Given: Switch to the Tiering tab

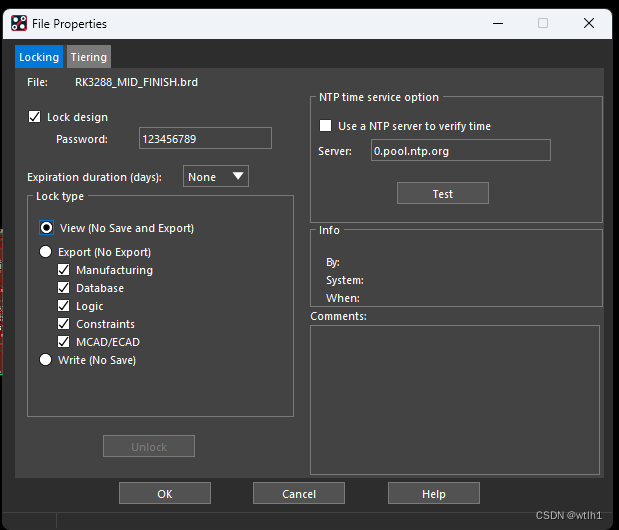Looking at the screenshot, I should [x=88, y=57].
